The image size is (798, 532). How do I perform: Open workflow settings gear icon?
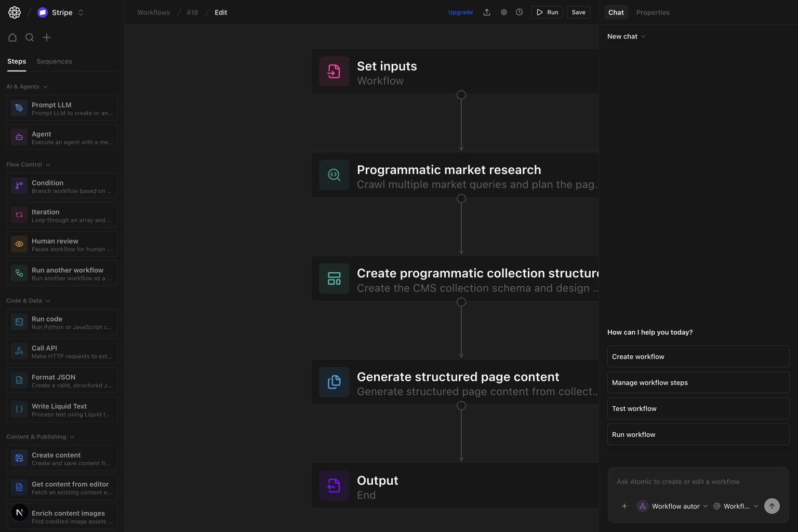(503, 12)
